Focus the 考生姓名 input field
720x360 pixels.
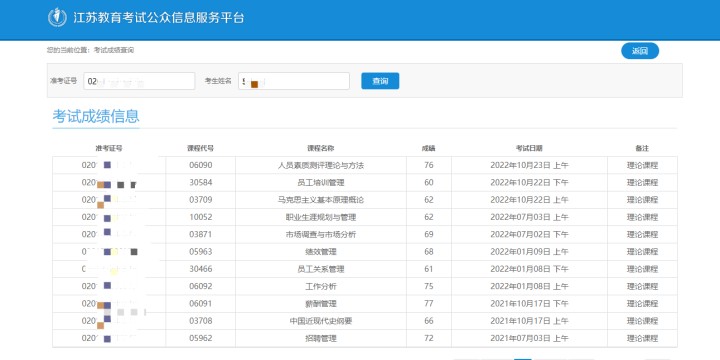294,81
